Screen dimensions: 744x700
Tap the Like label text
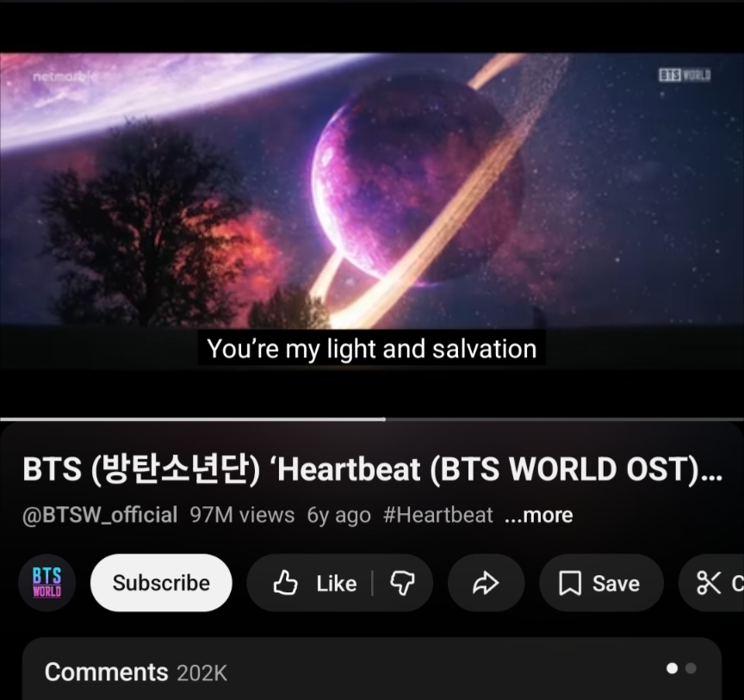click(337, 583)
